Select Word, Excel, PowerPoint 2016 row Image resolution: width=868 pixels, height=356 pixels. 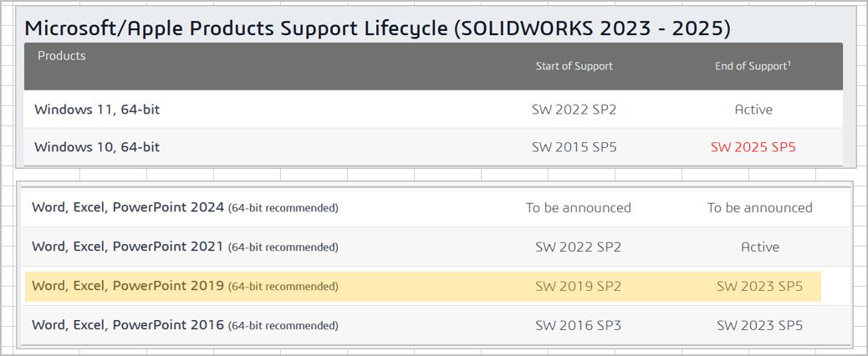click(x=437, y=325)
